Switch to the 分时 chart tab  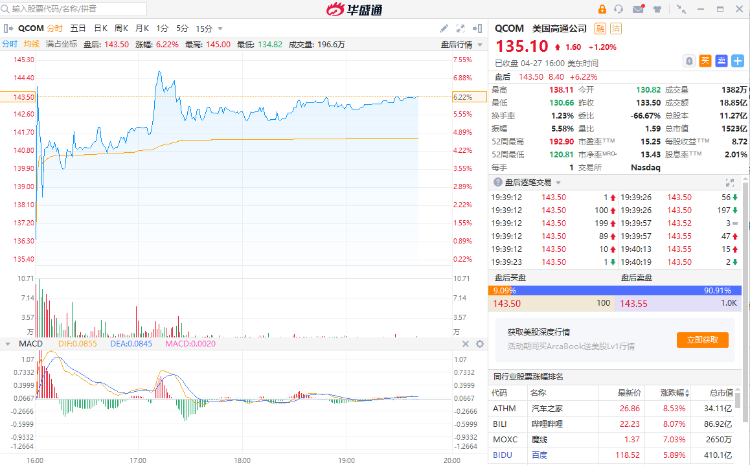[x=55, y=29]
